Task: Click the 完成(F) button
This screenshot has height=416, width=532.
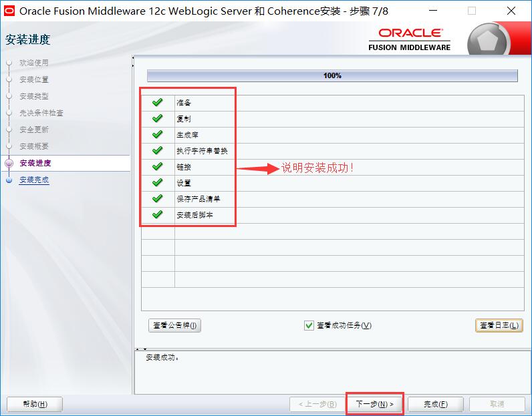Action: point(436,404)
